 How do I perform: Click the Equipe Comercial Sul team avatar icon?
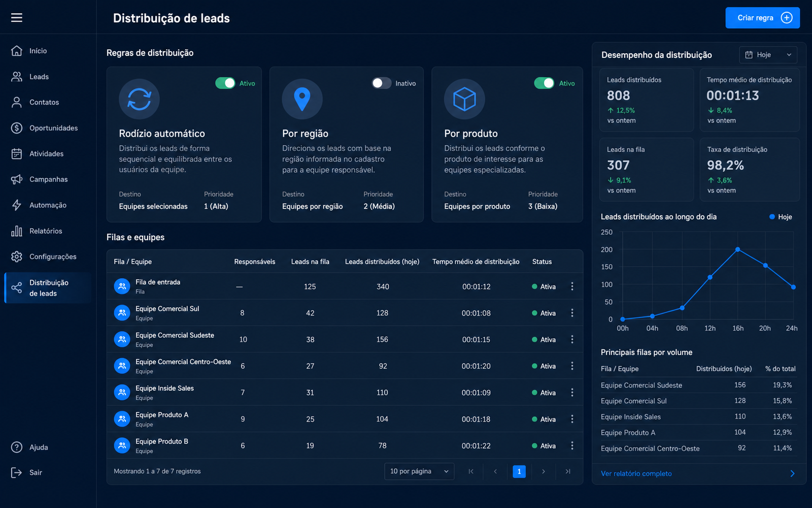[122, 313]
